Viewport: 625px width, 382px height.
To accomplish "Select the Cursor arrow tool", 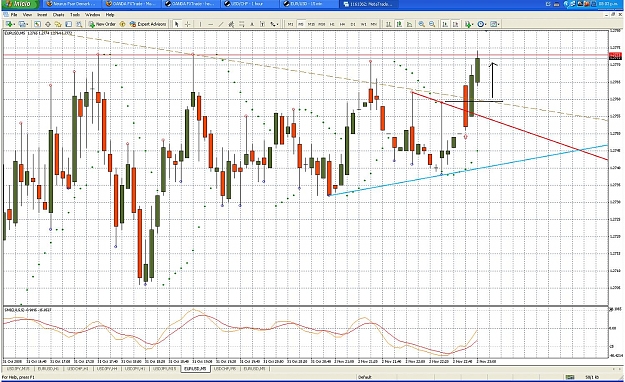I will tap(177, 24).
